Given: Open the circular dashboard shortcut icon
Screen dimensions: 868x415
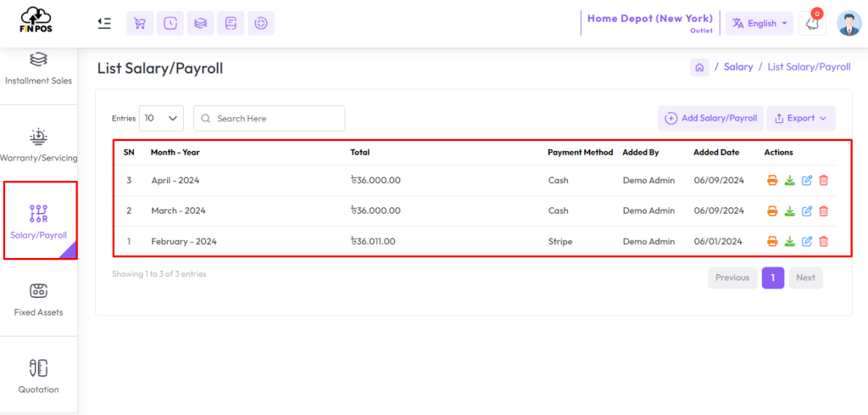Looking at the screenshot, I should (x=261, y=23).
